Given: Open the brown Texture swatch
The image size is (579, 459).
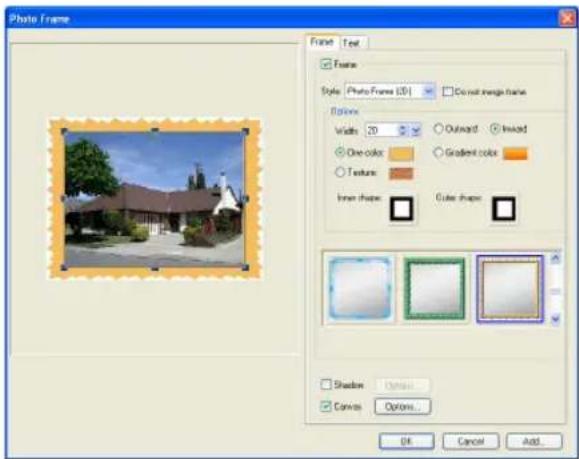Looking at the screenshot, I should (x=401, y=173).
